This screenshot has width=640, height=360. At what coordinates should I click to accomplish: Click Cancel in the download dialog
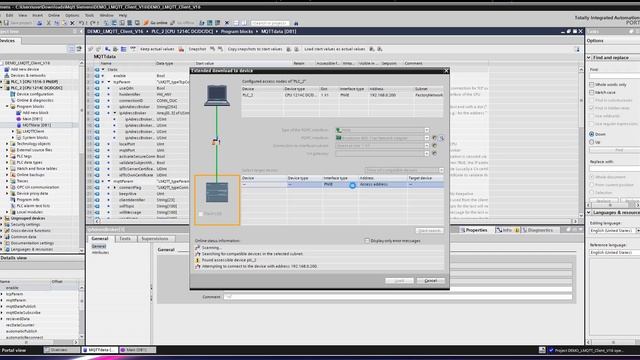[431, 281]
